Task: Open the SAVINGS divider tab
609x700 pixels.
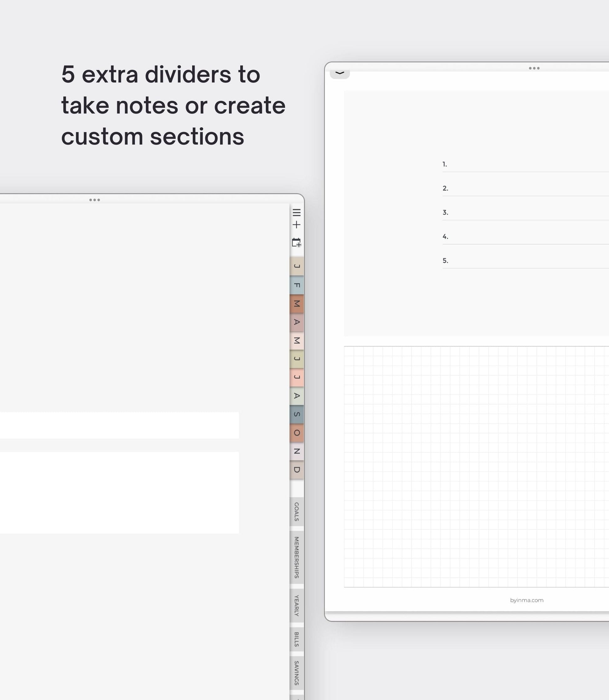Action: click(297, 672)
